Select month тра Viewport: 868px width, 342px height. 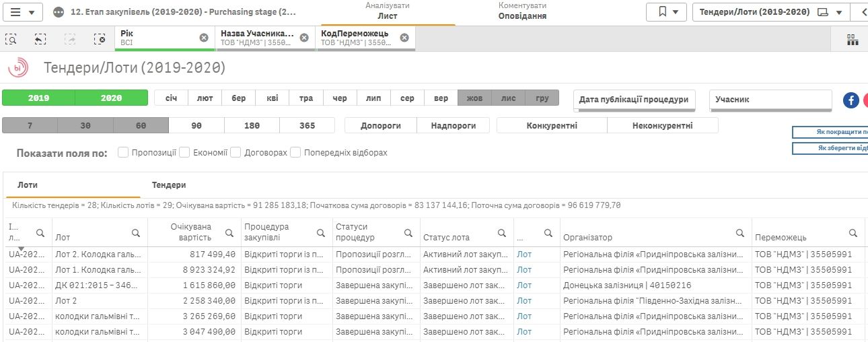coord(306,98)
